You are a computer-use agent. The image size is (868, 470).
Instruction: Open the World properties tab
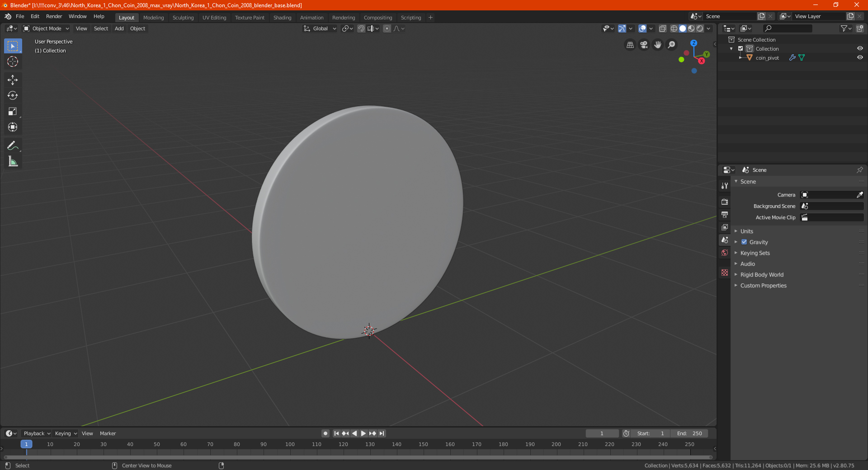[x=725, y=253]
